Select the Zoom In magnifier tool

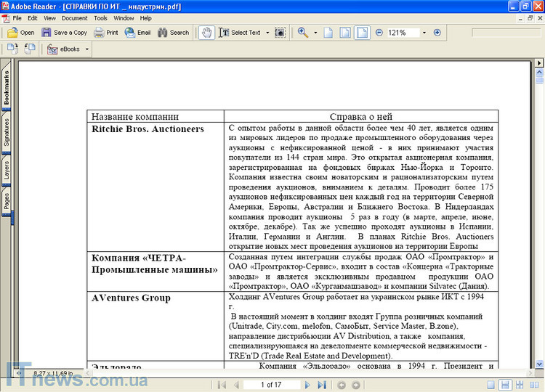[x=303, y=33]
